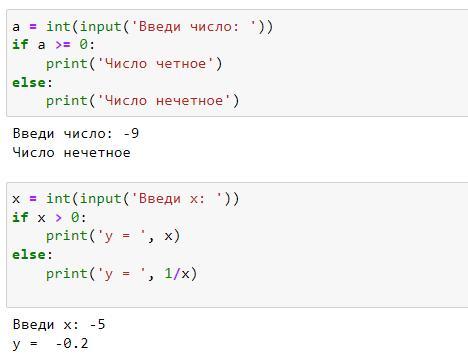Click the print('y = ', 1/x) line
The width and height of the screenshot is (468, 361).
pyautogui.click(x=122, y=274)
